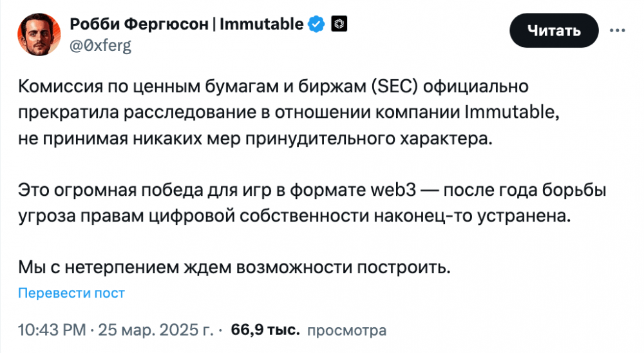644x353 pixels.
Task: Click the sentence Мы с нетерпением ждем
Action: click(x=234, y=267)
